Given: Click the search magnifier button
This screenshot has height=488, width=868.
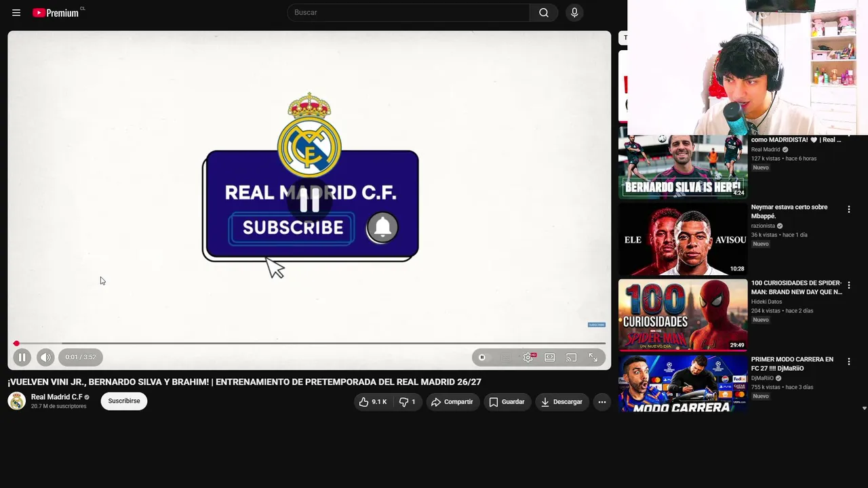Looking at the screenshot, I should [544, 12].
